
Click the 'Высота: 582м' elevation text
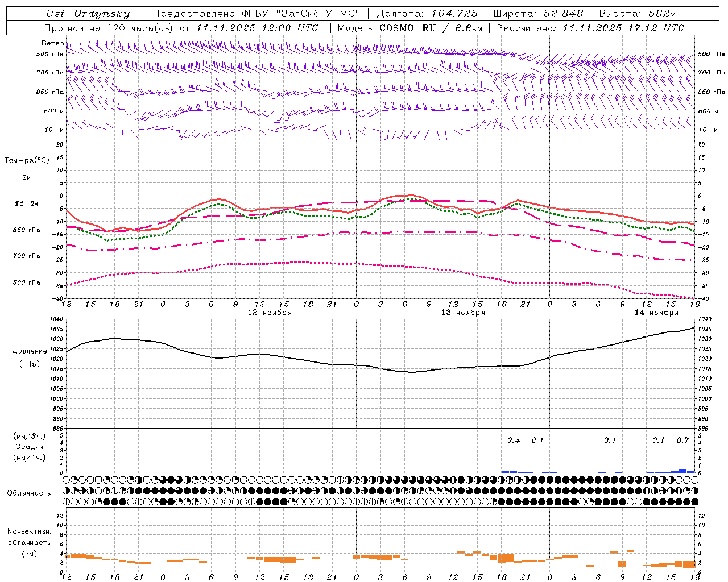(637, 14)
